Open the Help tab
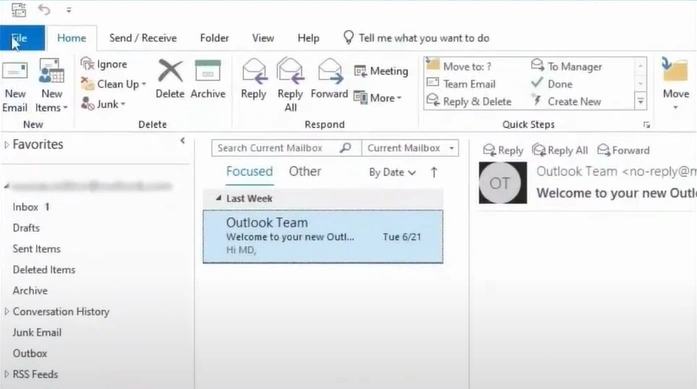Screen dimensions: 697x389 (x=308, y=38)
